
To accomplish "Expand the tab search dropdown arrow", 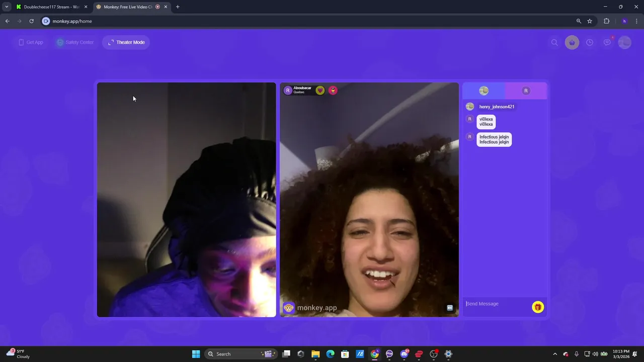I will coord(7,7).
